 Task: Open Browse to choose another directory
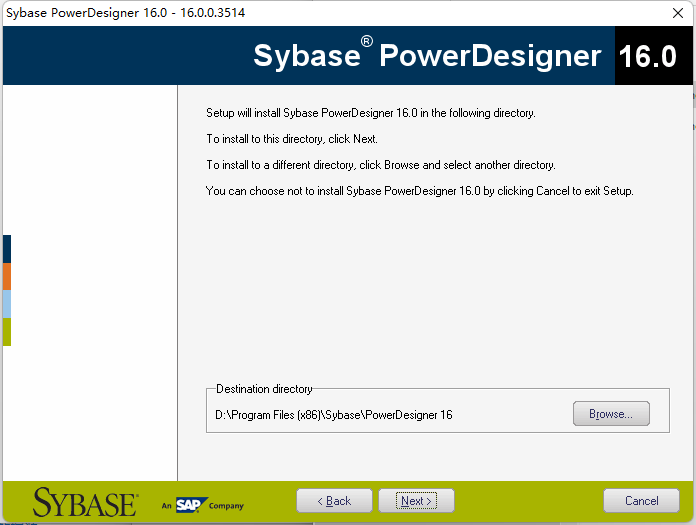[x=611, y=414]
